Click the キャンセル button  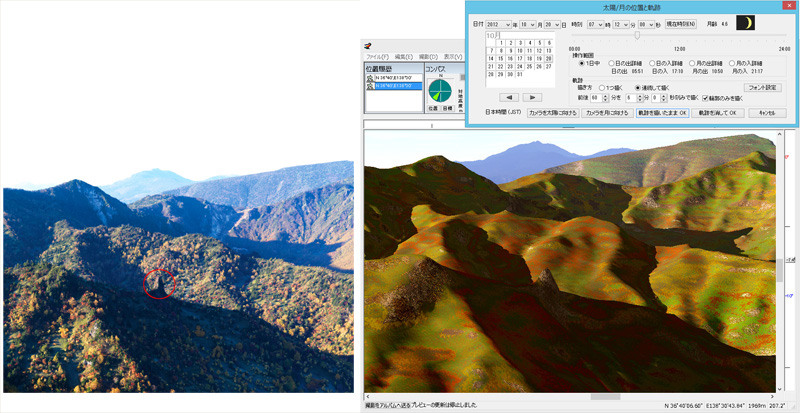pos(766,113)
